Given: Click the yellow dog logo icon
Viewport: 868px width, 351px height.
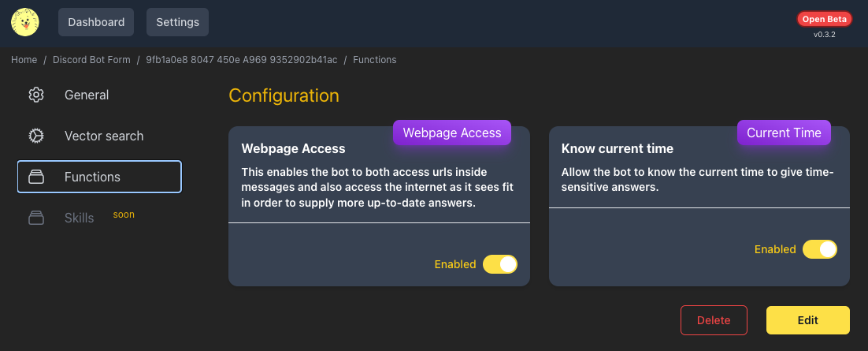Looking at the screenshot, I should tap(25, 22).
